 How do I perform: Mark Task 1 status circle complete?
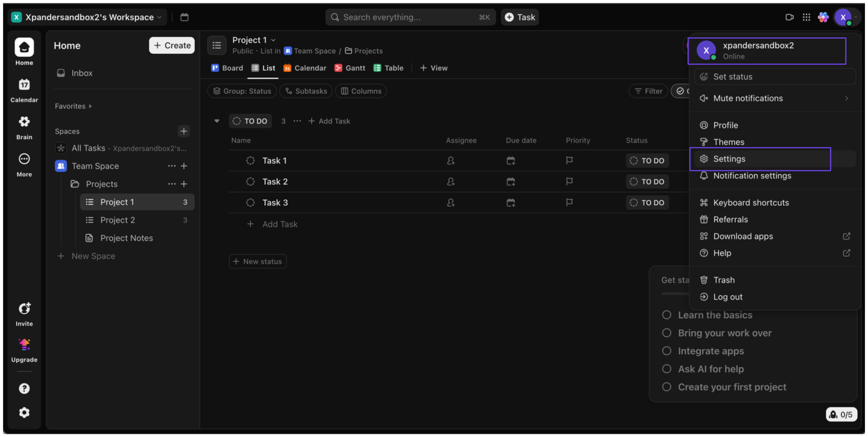tap(250, 161)
